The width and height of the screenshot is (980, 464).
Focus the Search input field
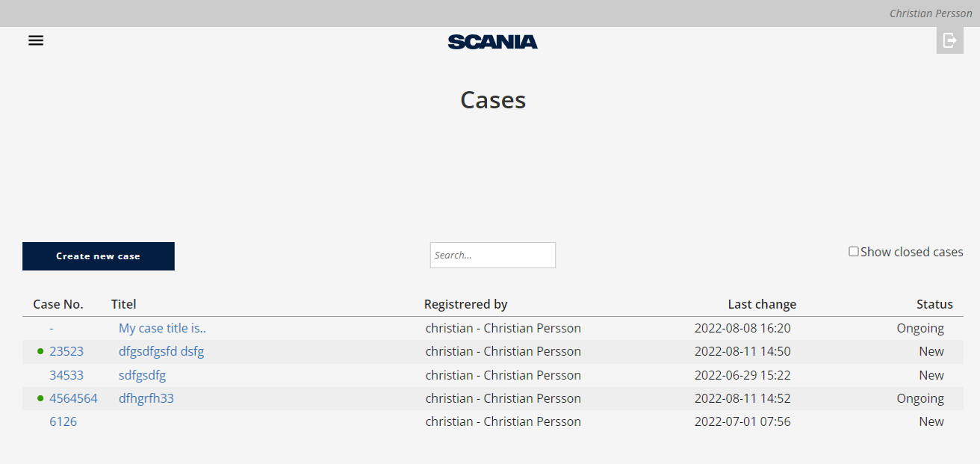(x=493, y=255)
